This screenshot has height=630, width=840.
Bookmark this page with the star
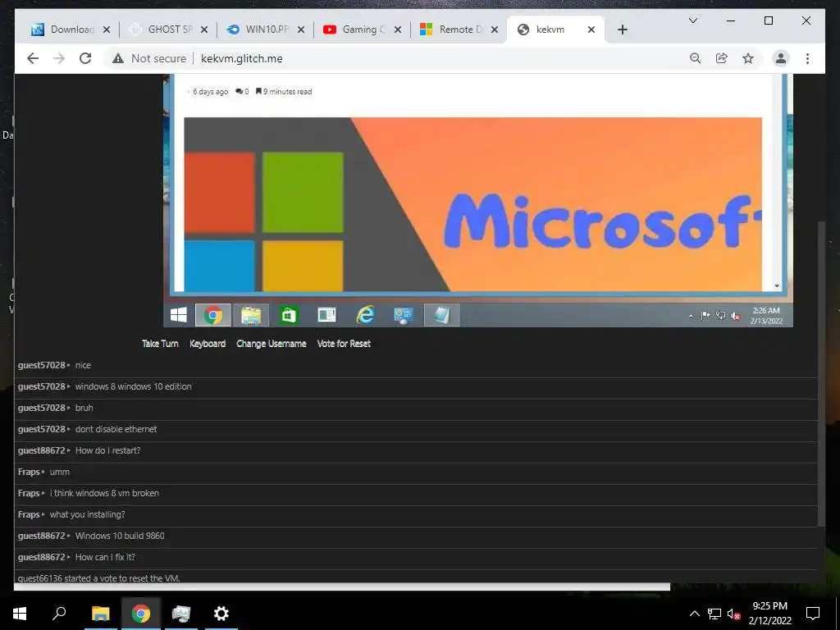748,58
